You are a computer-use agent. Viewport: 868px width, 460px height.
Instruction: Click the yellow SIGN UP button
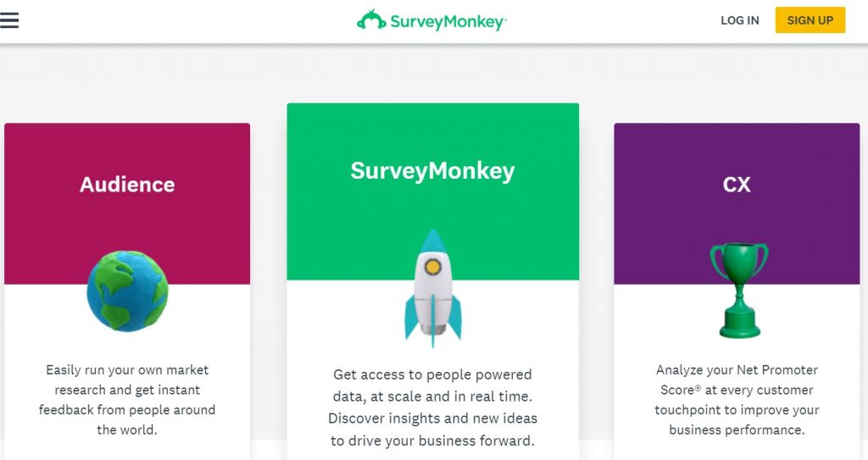click(810, 20)
